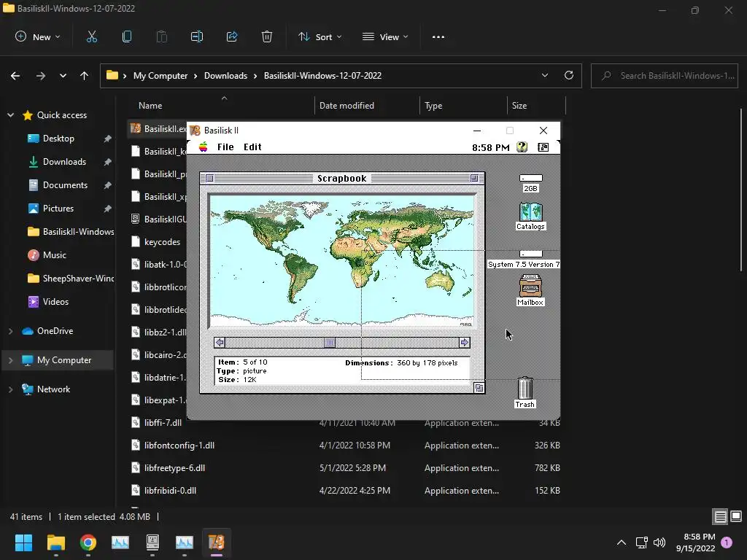Select the Mailbox desktop icon
747x560 pixels.
(530, 286)
